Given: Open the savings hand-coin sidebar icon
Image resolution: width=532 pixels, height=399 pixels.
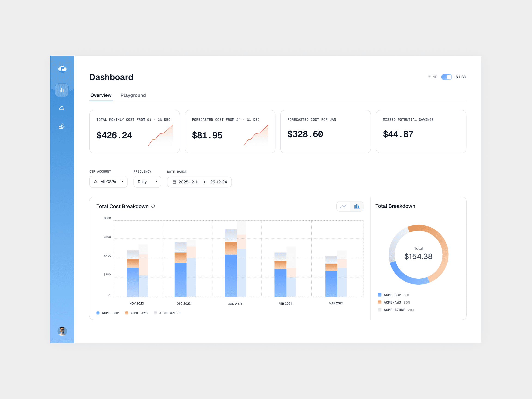Looking at the screenshot, I should pos(62,126).
